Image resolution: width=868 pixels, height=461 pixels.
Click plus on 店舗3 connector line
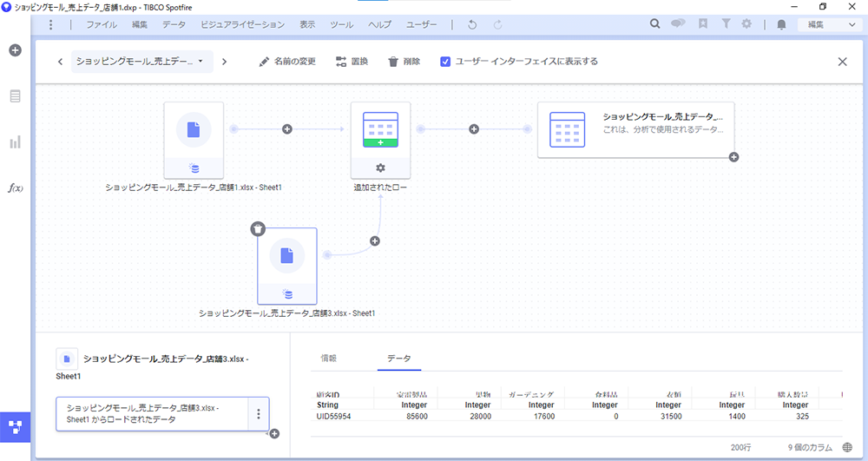click(x=375, y=240)
